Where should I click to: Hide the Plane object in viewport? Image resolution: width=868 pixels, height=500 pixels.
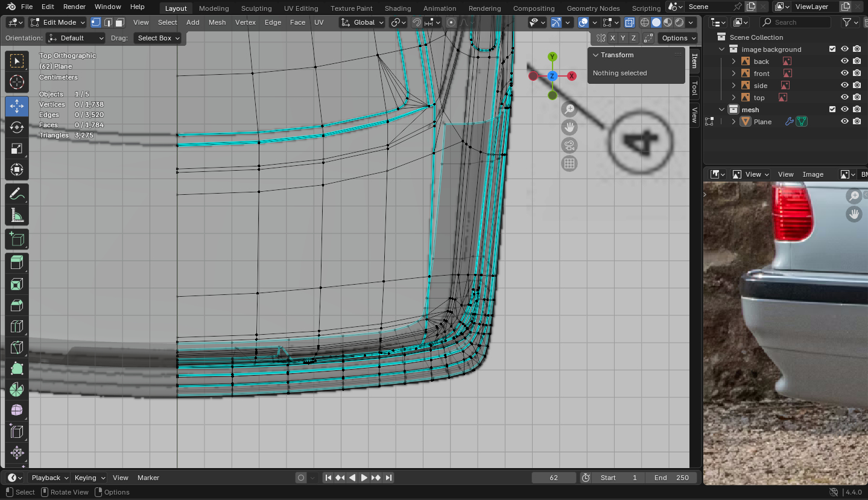[x=844, y=121]
